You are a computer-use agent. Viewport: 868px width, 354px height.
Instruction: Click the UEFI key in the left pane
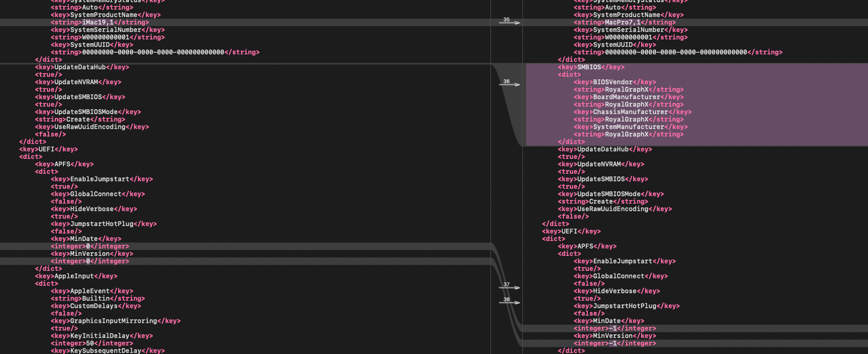point(48,149)
